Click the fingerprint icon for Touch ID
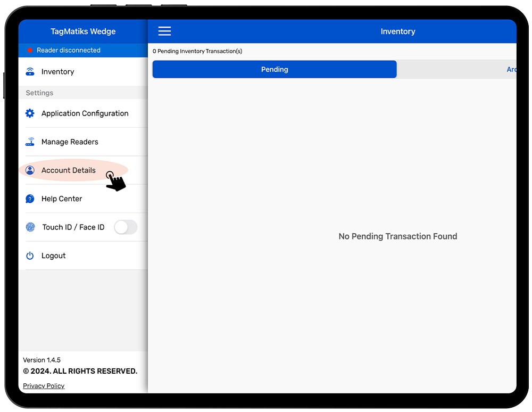 click(30, 227)
